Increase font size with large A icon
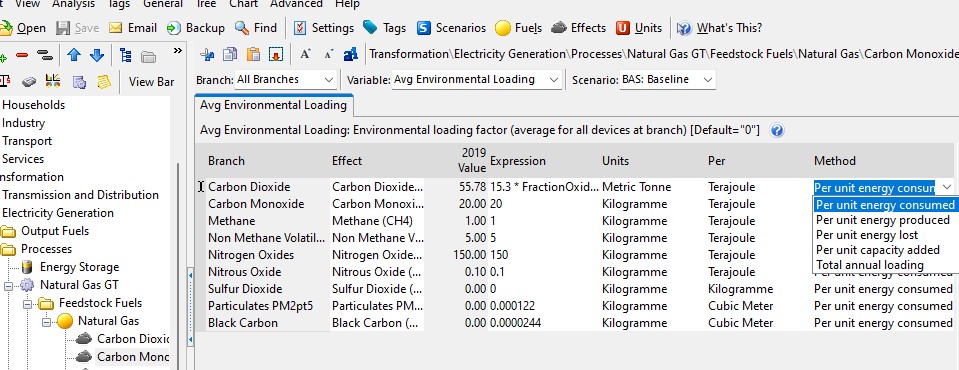The height and width of the screenshot is (370, 959). click(x=305, y=54)
